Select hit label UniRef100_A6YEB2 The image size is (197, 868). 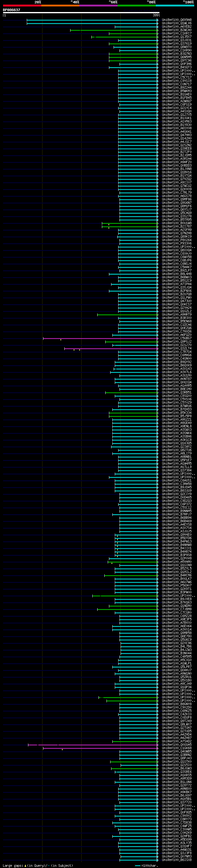point(177,26)
